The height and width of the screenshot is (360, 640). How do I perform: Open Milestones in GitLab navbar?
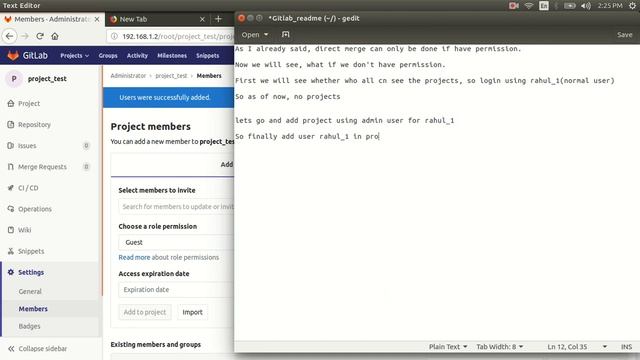pyautogui.click(x=172, y=56)
